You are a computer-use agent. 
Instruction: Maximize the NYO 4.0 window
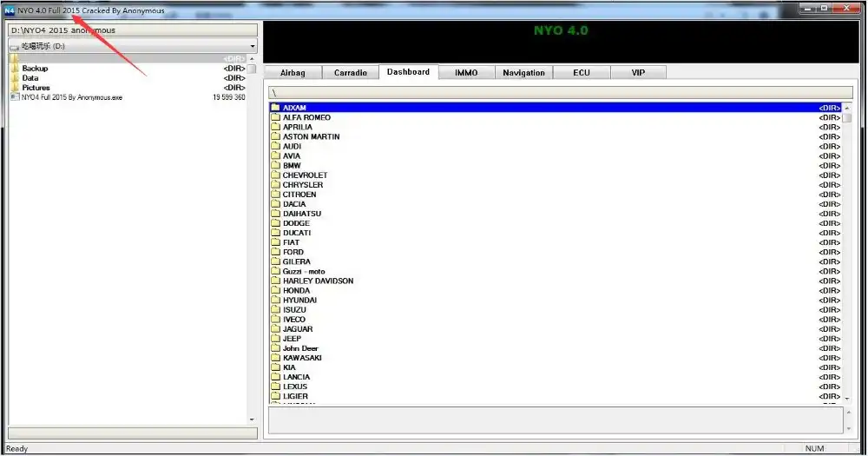point(825,9)
